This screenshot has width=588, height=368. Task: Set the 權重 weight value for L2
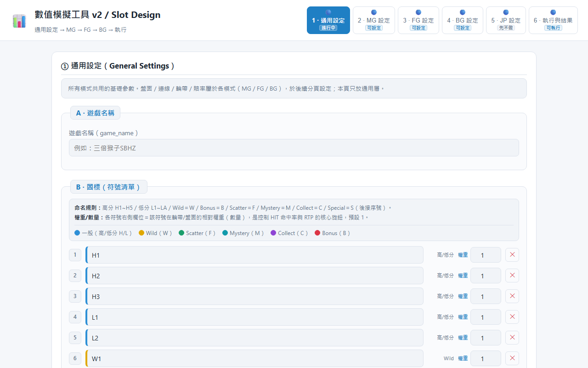click(x=486, y=338)
